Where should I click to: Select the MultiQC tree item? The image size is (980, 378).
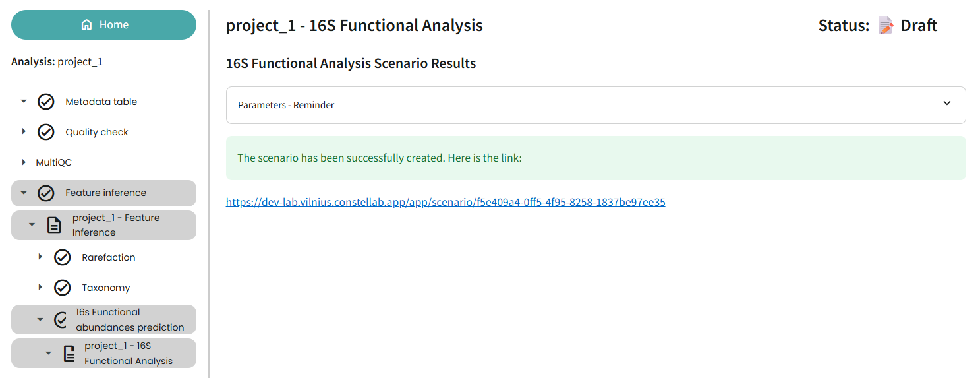pyautogui.click(x=53, y=162)
